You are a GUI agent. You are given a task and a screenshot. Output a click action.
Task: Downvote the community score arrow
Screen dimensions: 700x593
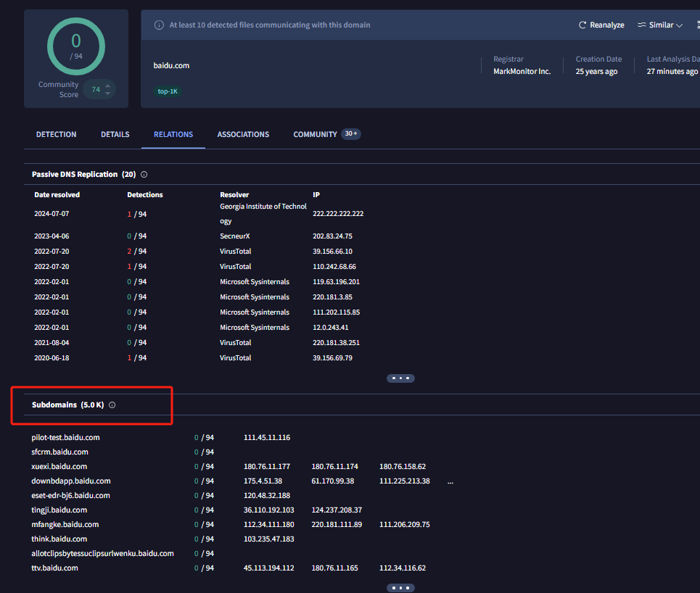point(107,94)
